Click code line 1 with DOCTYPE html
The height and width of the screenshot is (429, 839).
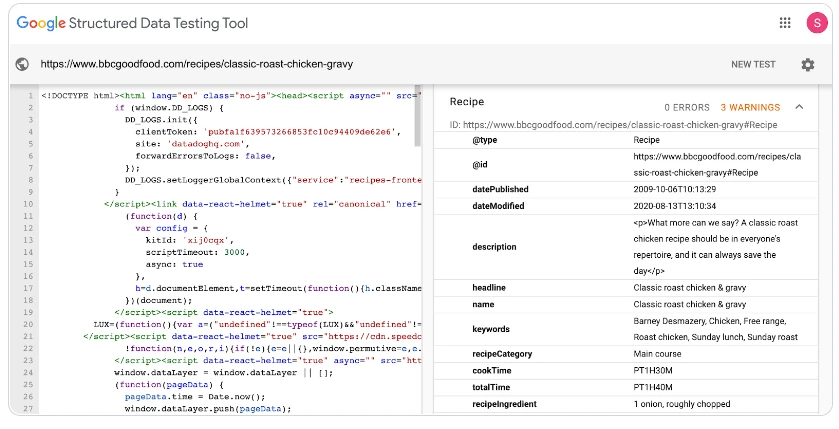231,96
